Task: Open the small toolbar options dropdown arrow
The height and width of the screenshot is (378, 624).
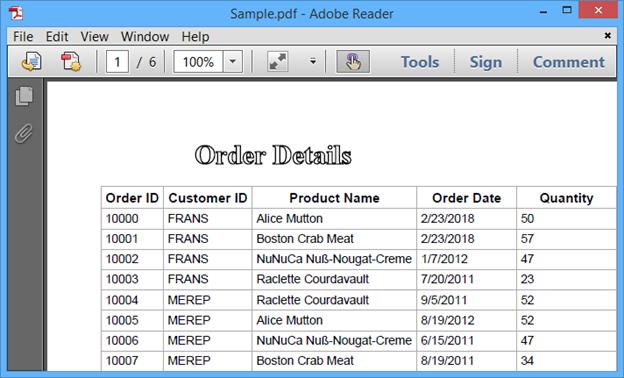Action: (313, 62)
